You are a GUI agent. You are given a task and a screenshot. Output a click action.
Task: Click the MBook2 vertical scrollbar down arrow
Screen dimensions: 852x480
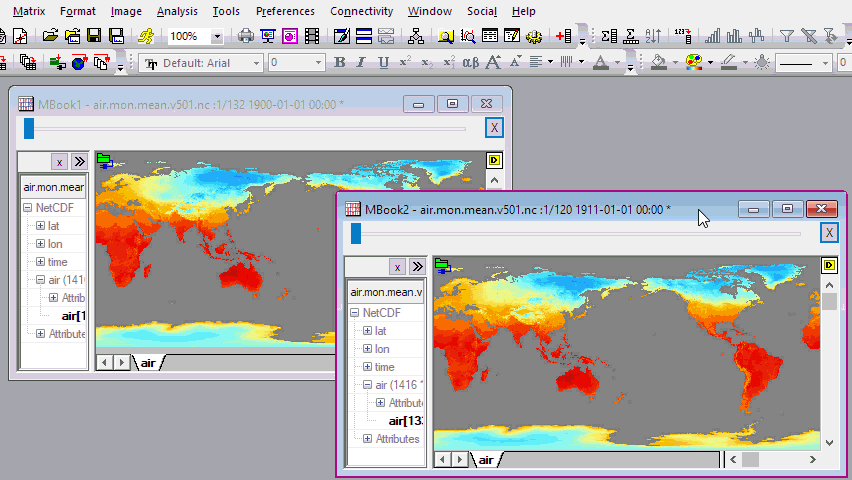click(x=829, y=441)
